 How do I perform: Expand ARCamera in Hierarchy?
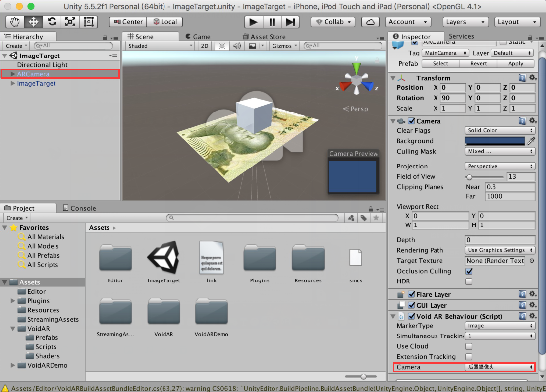12,74
